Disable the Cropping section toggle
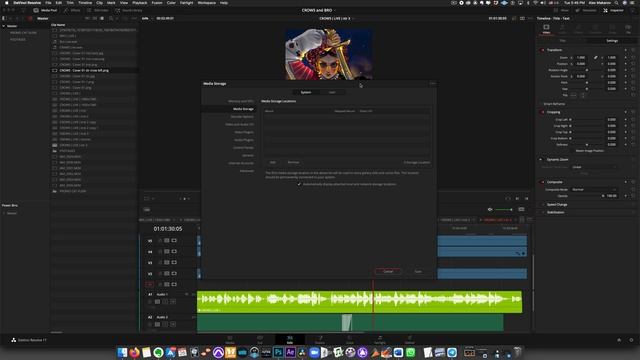This screenshot has height=360, width=640. [x=542, y=112]
